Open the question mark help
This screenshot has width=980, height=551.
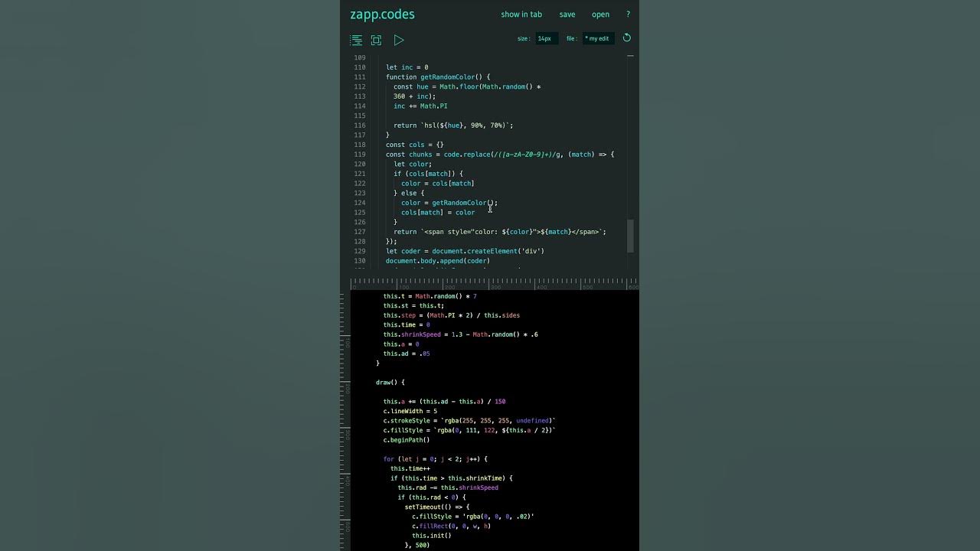pyautogui.click(x=628, y=15)
